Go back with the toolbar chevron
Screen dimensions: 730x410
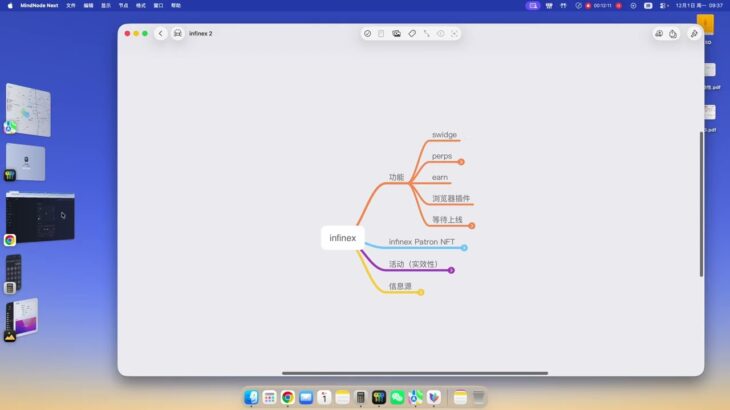click(161, 34)
